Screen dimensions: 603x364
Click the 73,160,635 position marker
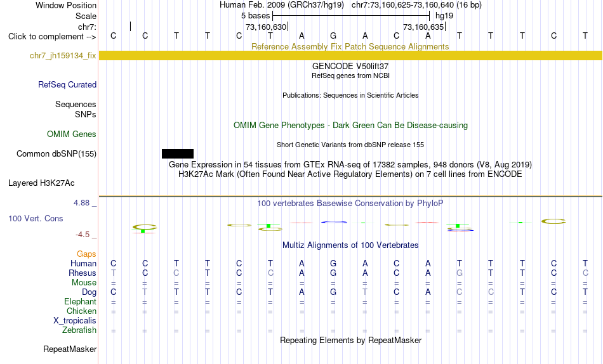click(424, 27)
